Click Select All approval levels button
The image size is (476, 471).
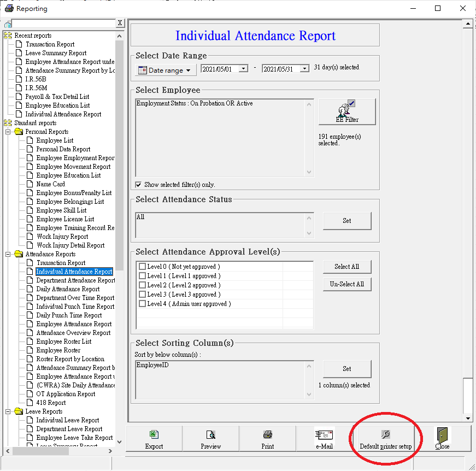pos(347,267)
